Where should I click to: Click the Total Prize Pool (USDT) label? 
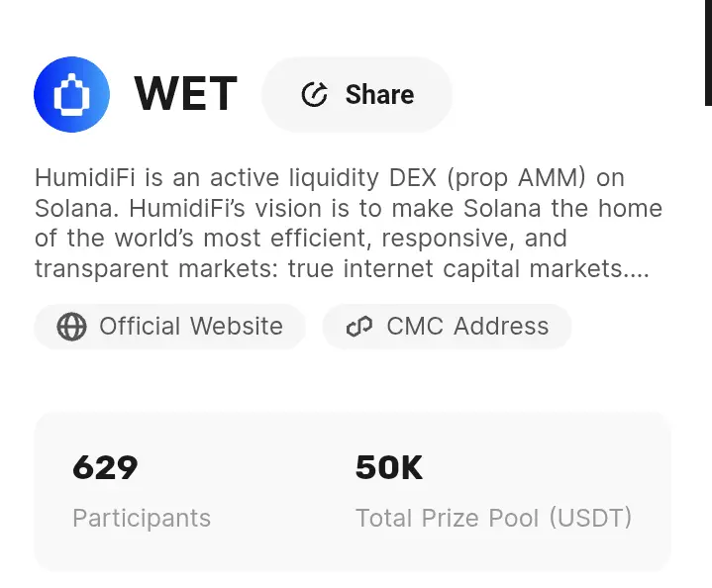(493, 518)
